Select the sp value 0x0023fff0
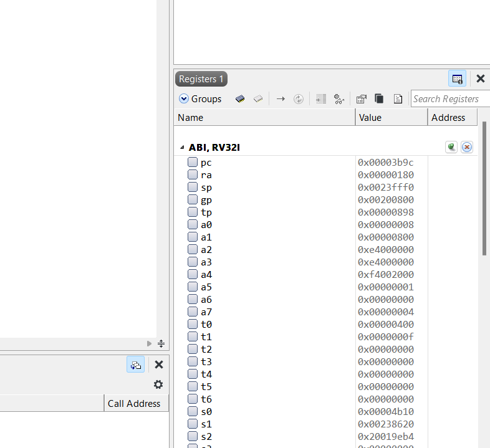This screenshot has width=490, height=448. 386,188
